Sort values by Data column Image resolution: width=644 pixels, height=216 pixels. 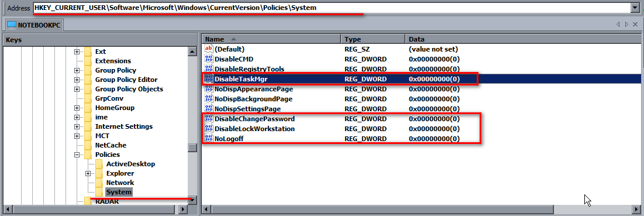click(x=524, y=39)
